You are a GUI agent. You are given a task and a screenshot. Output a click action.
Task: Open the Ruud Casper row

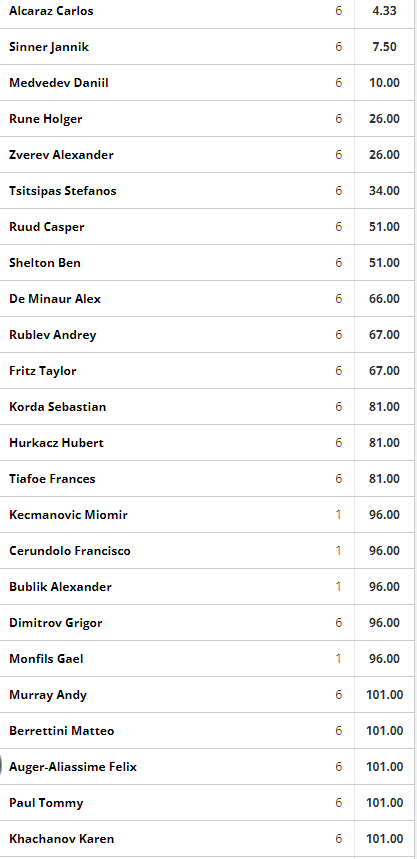(207, 227)
